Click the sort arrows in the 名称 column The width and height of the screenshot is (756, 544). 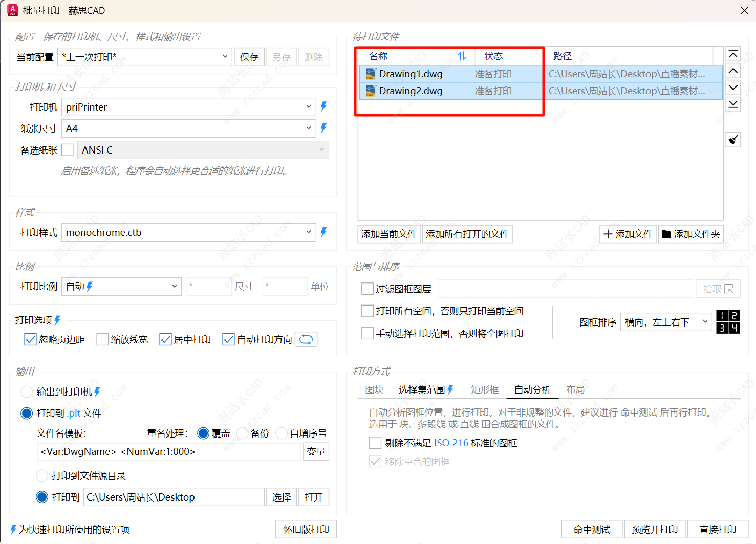point(462,56)
